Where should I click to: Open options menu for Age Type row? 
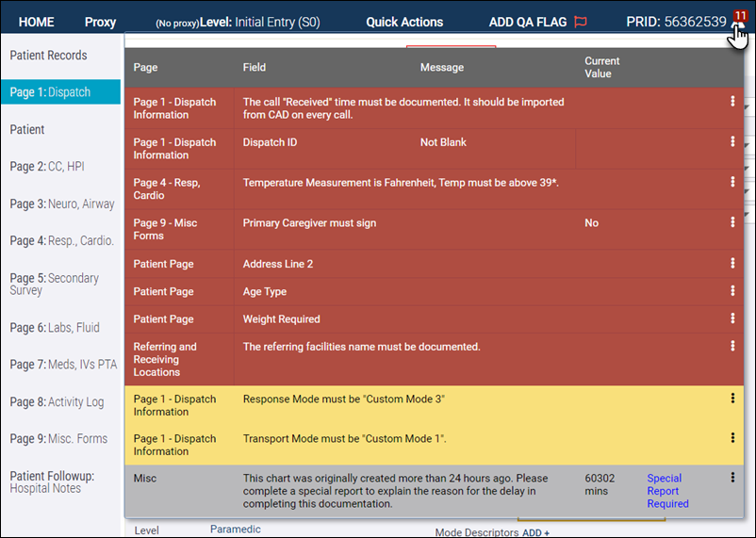(732, 291)
